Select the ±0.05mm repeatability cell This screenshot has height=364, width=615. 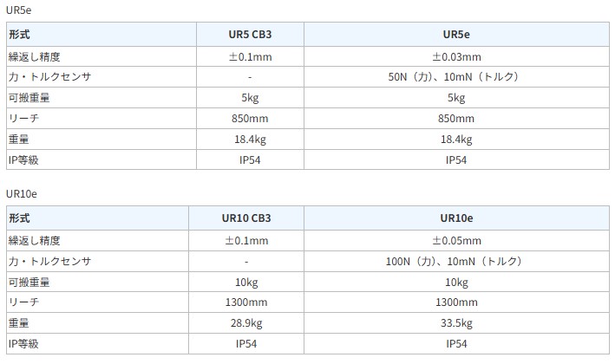click(456, 240)
